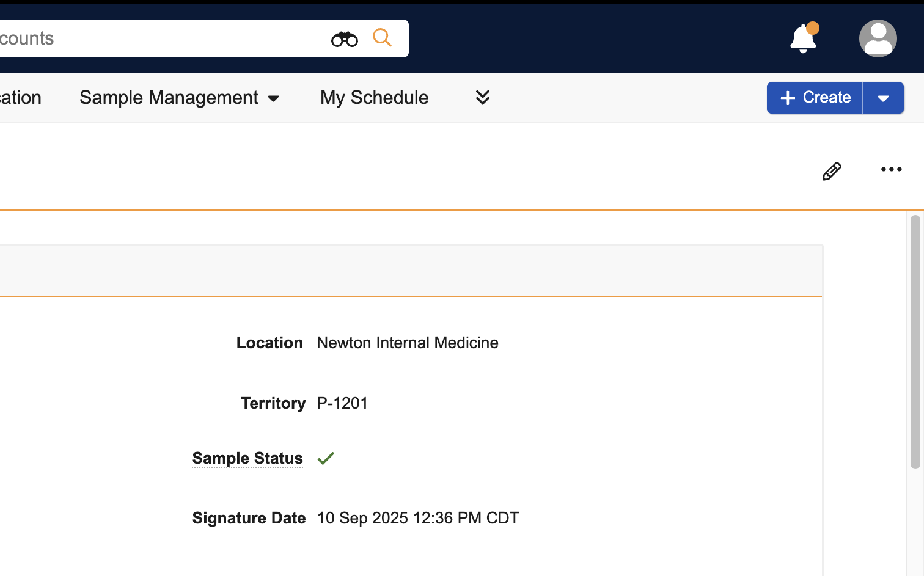This screenshot has height=576, width=924.
Task: Click the orange magnifier search icon
Action: (382, 38)
